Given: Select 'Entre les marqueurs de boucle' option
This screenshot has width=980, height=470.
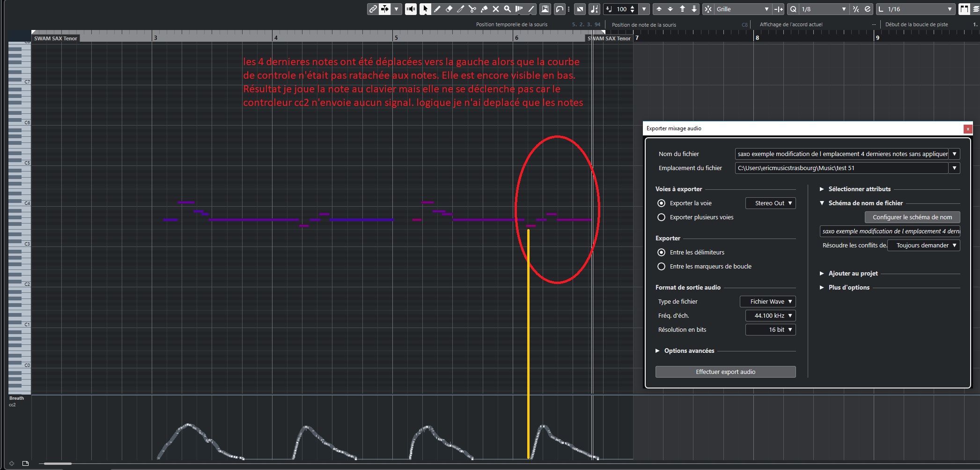Looking at the screenshot, I should (661, 267).
